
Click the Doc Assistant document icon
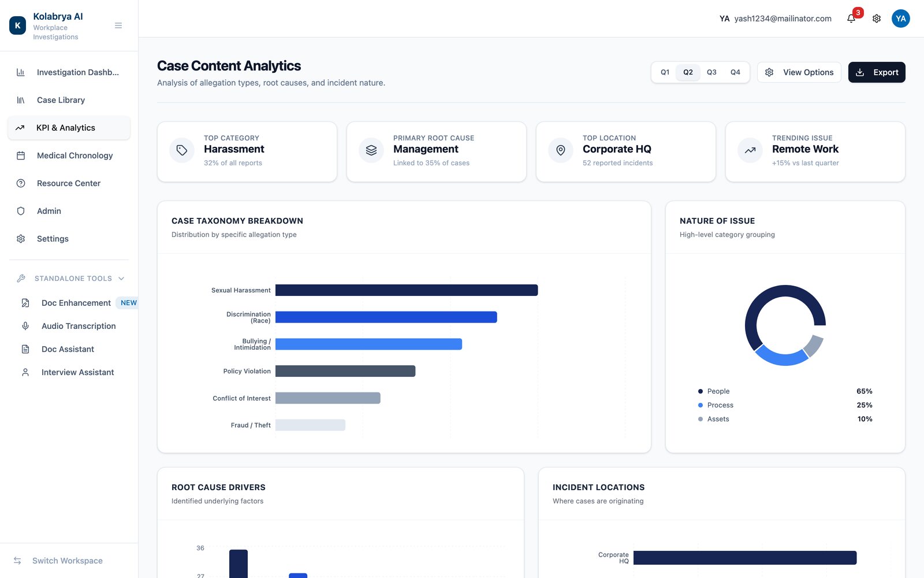click(x=25, y=349)
